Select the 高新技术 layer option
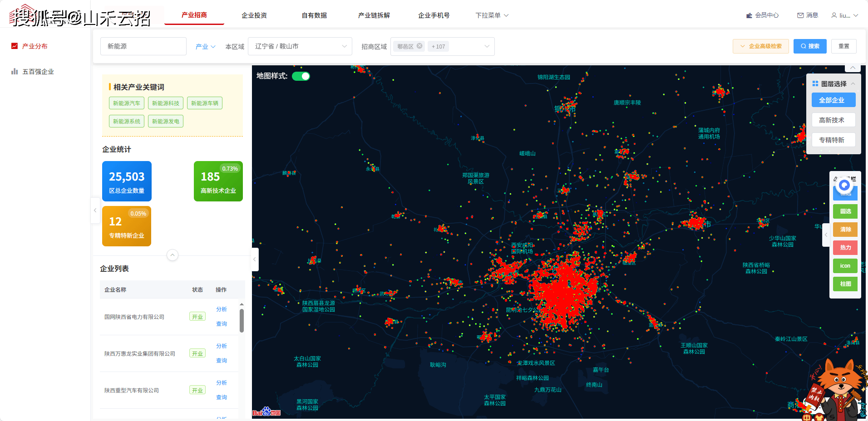868x421 pixels. click(833, 120)
